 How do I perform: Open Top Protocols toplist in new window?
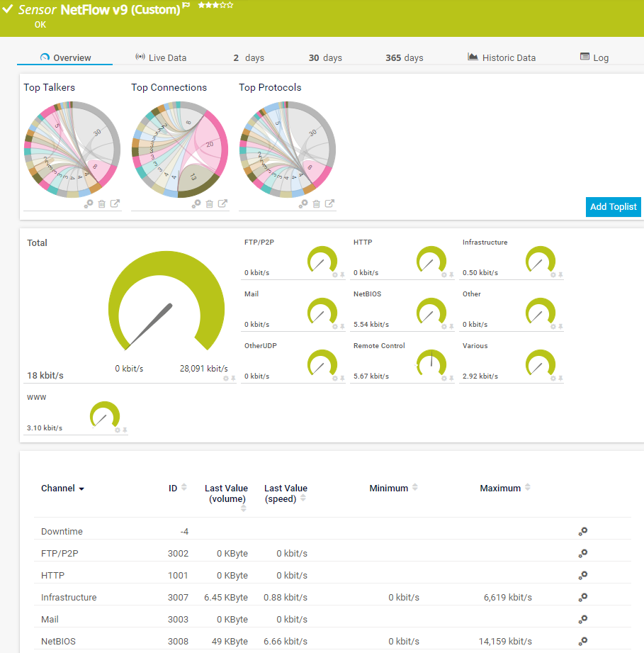331,204
